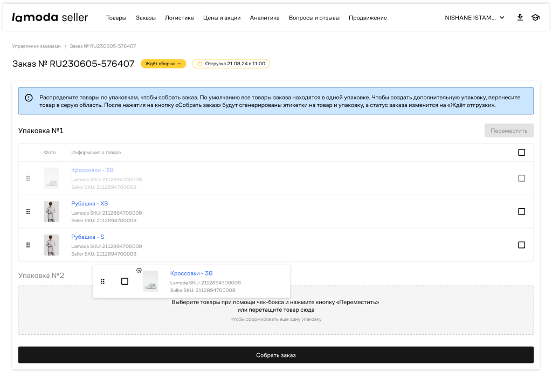Grab drag handle of Рубашка - S row
The height and width of the screenshot is (392, 552).
(x=28, y=245)
